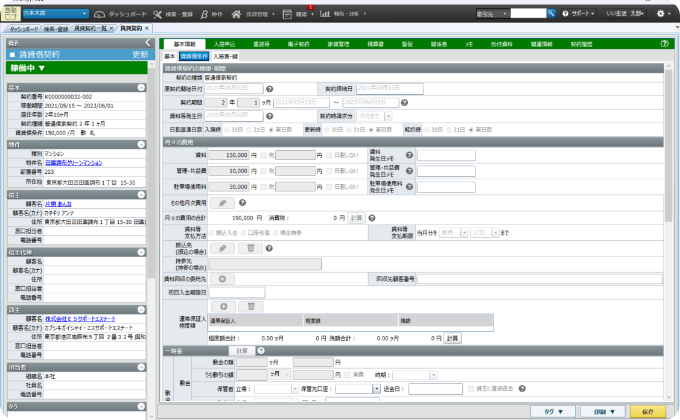
Task: Open the 借主 customer name link
Action: [x=58, y=204]
